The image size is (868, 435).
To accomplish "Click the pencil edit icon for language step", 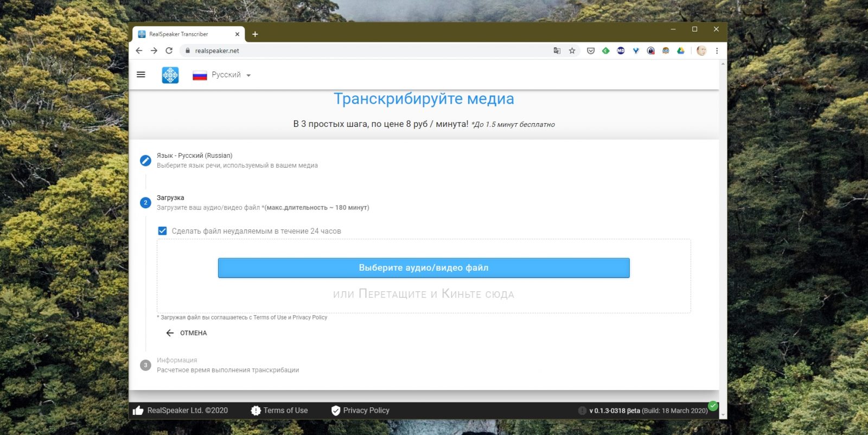I will 145,161.
